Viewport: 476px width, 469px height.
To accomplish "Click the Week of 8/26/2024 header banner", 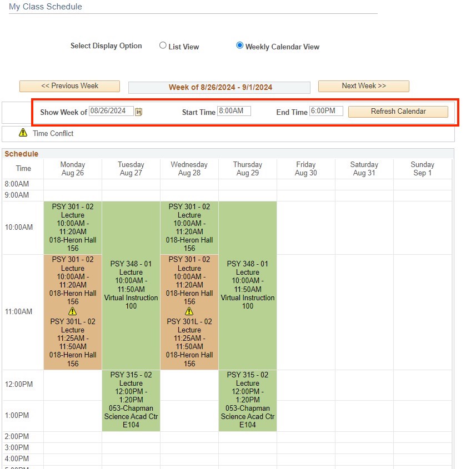I will coord(219,87).
